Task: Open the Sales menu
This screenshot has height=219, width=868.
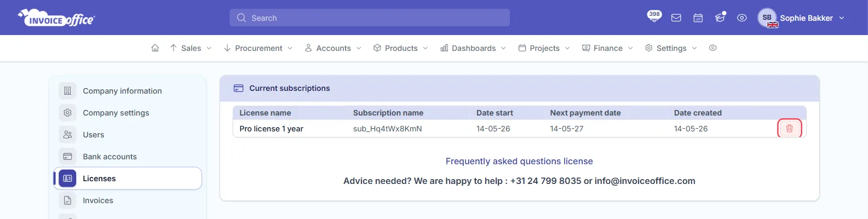Action: tap(191, 48)
